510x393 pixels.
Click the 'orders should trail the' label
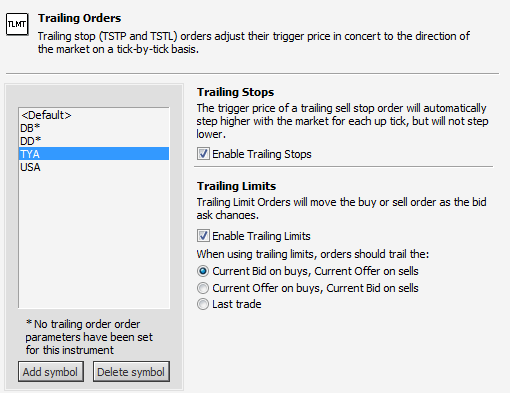coord(313,254)
